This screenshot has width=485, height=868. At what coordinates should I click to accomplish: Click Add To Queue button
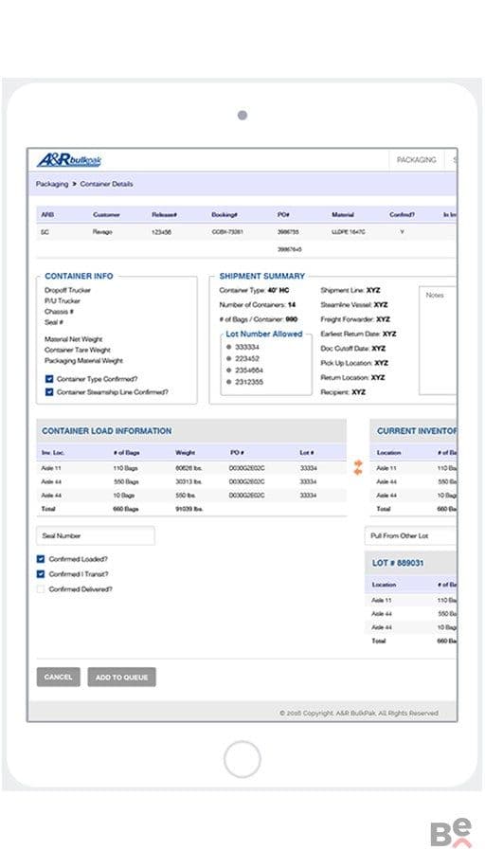tap(122, 677)
